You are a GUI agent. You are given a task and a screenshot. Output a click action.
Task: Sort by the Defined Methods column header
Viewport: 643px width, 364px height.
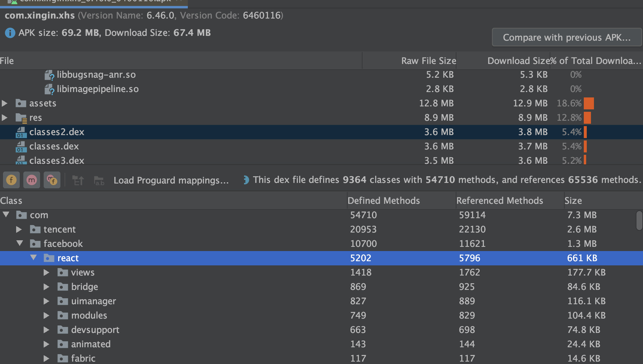tap(384, 201)
